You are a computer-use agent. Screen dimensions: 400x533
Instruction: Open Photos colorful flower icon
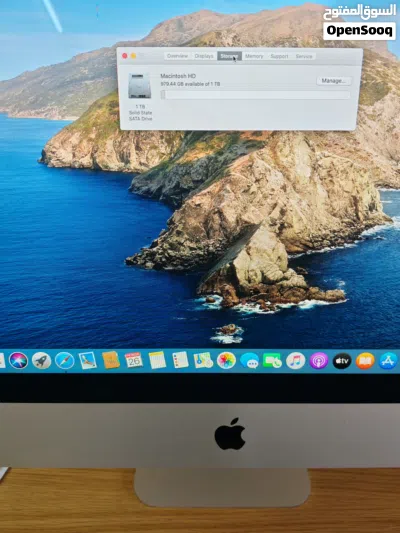click(x=226, y=360)
